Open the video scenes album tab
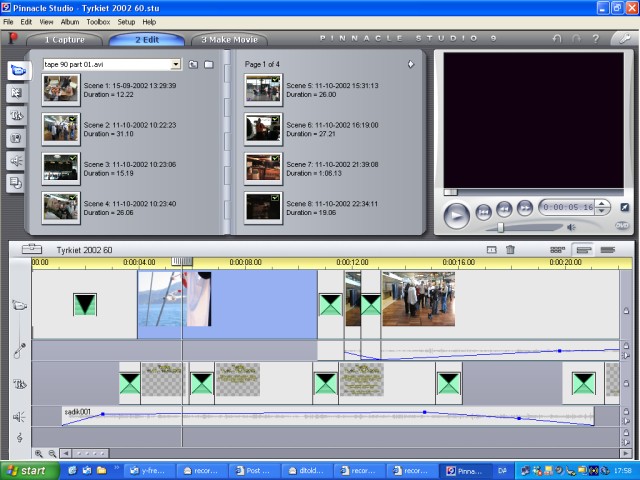 (18, 71)
